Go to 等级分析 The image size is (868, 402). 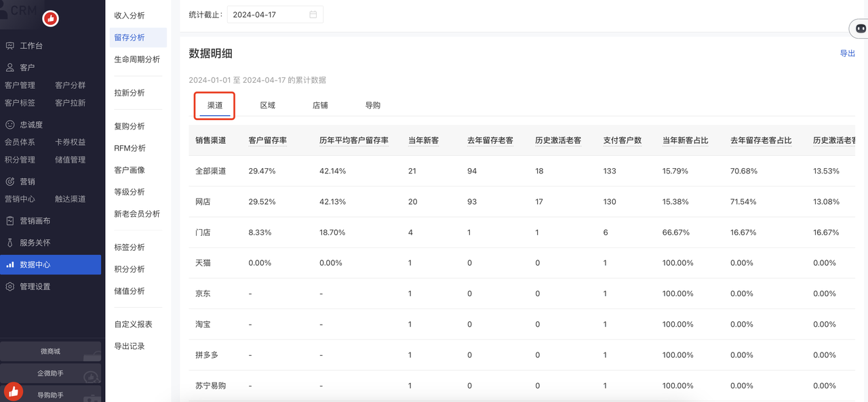click(x=130, y=192)
